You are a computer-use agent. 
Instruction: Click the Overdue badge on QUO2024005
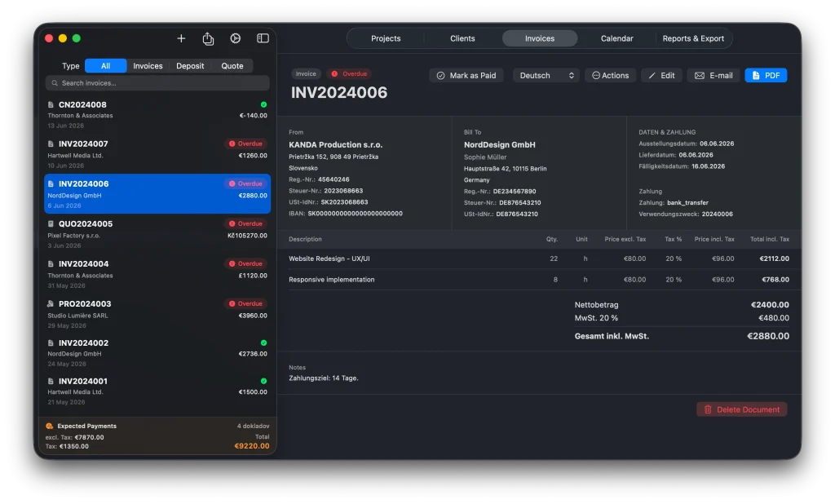[x=245, y=223]
